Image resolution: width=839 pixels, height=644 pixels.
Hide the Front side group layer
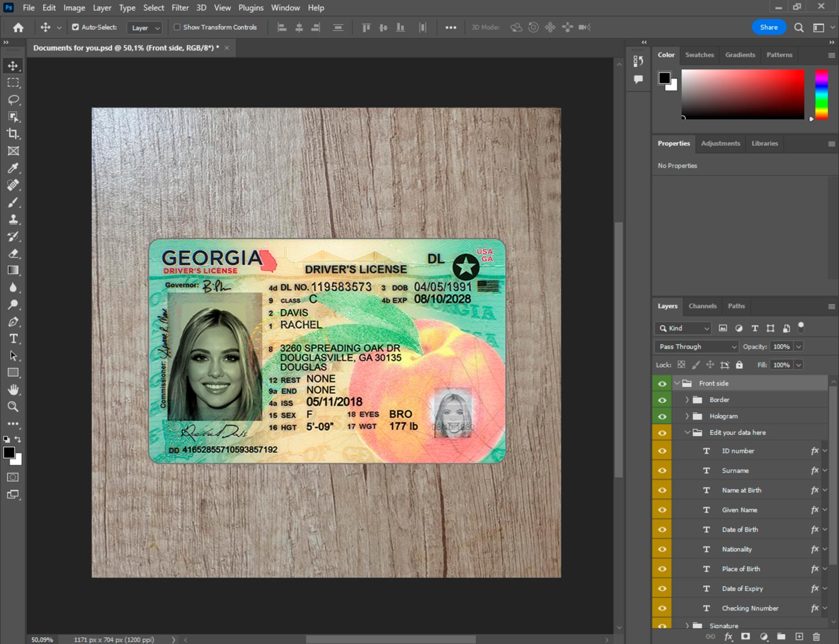click(662, 383)
